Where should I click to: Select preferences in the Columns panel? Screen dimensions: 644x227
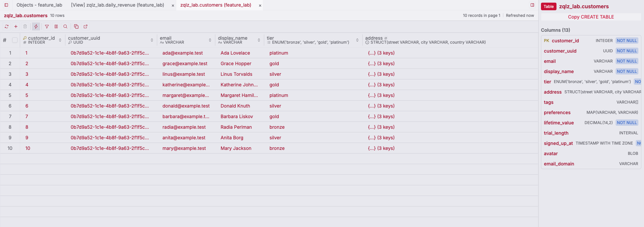[x=557, y=113]
